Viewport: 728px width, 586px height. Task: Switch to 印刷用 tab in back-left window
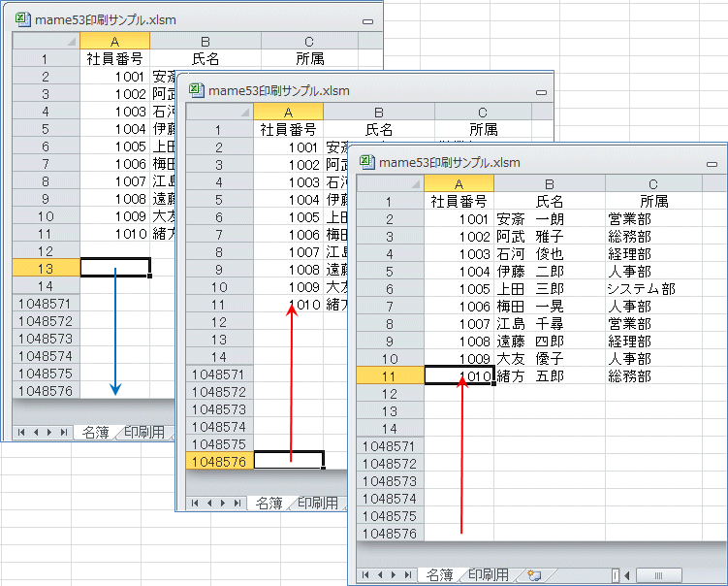142,432
